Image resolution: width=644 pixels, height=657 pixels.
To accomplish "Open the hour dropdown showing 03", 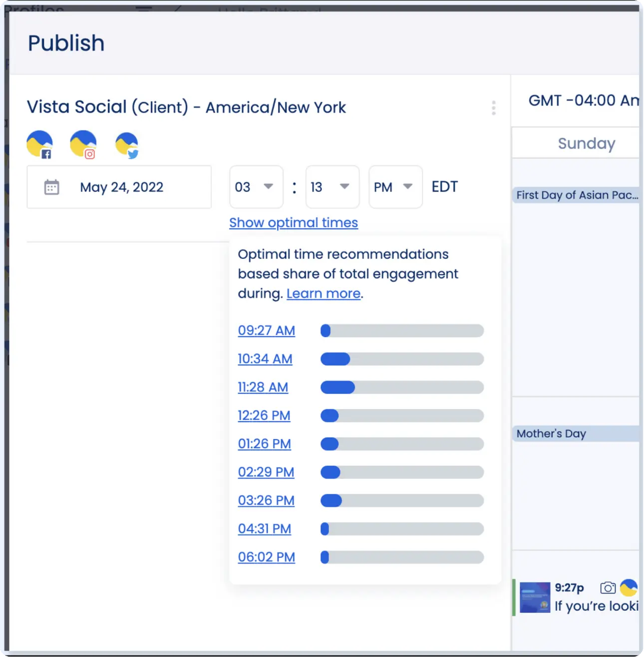I will pos(256,187).
